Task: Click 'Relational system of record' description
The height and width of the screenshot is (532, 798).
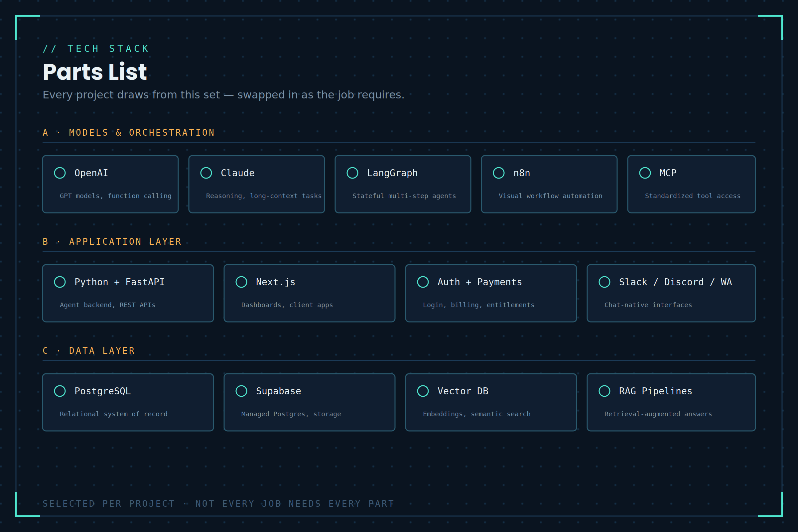Action: tap(114, 414)
